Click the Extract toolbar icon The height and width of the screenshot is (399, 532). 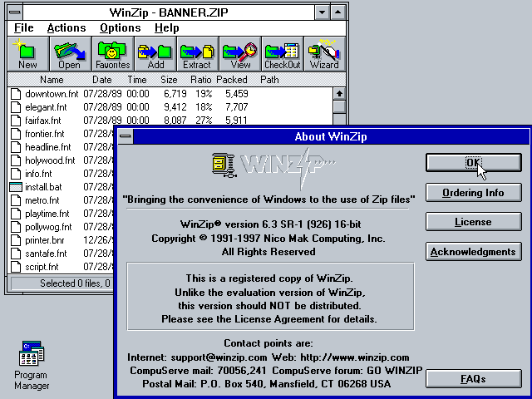click(198, 54)
